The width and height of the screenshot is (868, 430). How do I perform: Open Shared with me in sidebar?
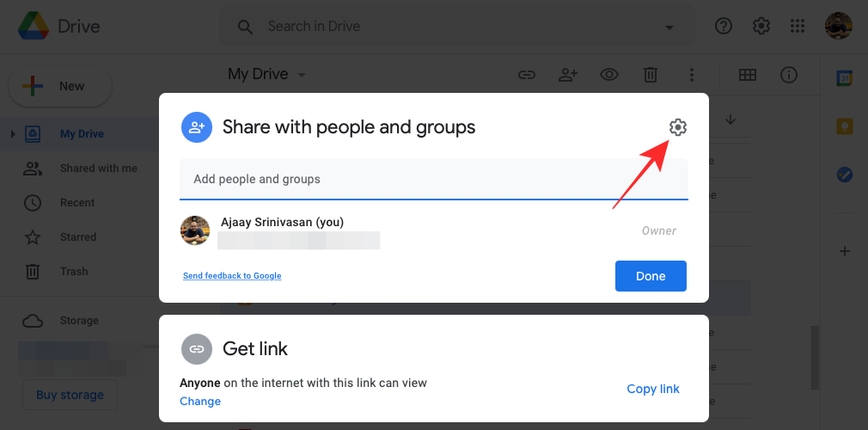click(x=98, y=169)
